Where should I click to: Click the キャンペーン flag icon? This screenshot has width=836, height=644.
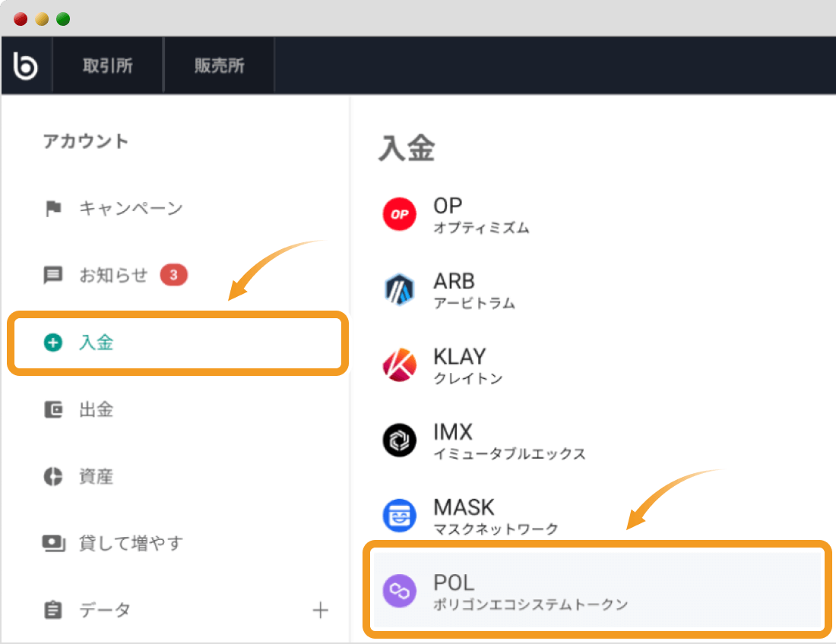pyautogui.click(x=53, y=208)
